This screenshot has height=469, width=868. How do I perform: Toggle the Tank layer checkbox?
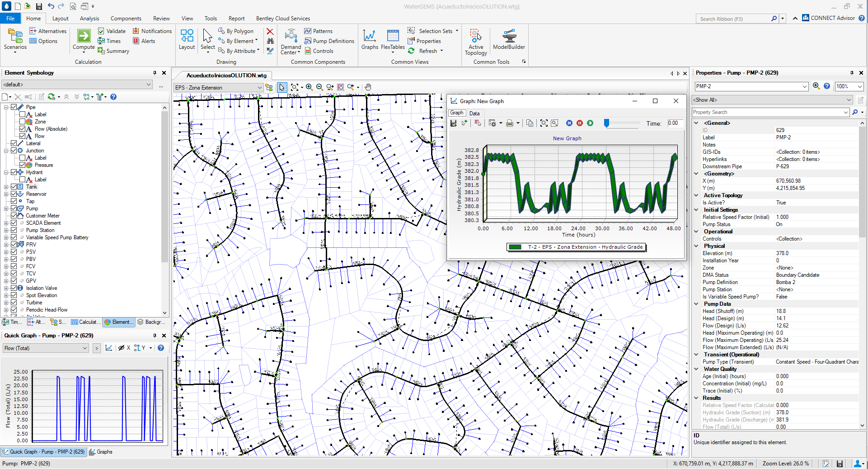click(x=14, y=187)
